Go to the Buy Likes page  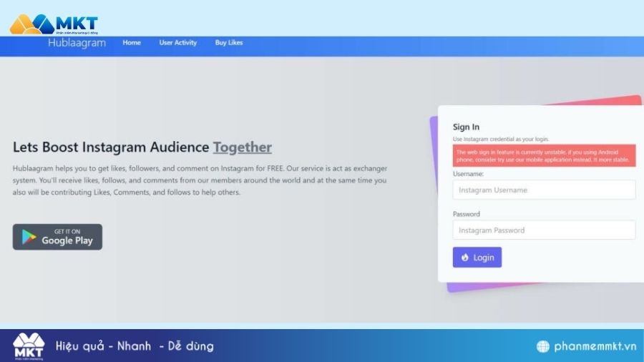(x=229, y=43)
